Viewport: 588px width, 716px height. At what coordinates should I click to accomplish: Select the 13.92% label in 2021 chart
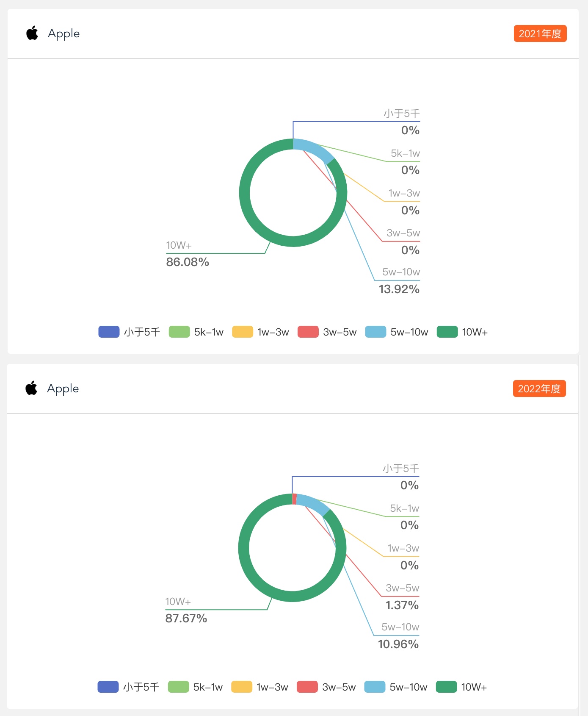tap(399, 289)
